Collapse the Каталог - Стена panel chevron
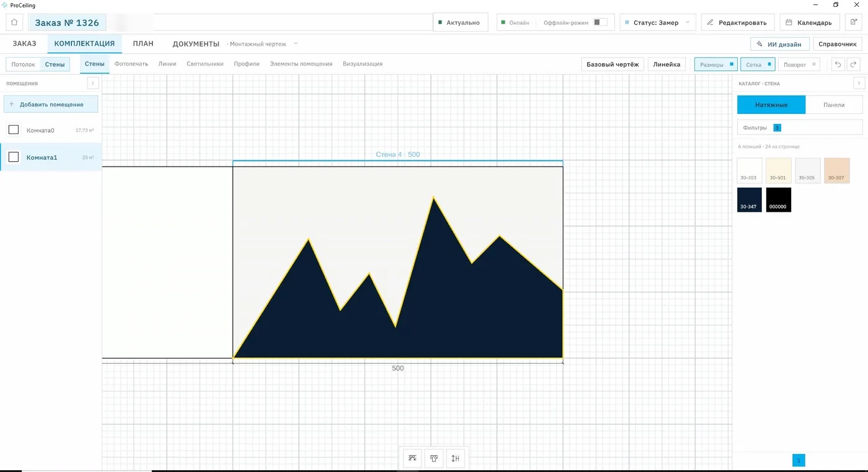 click(x=859, y=83)
